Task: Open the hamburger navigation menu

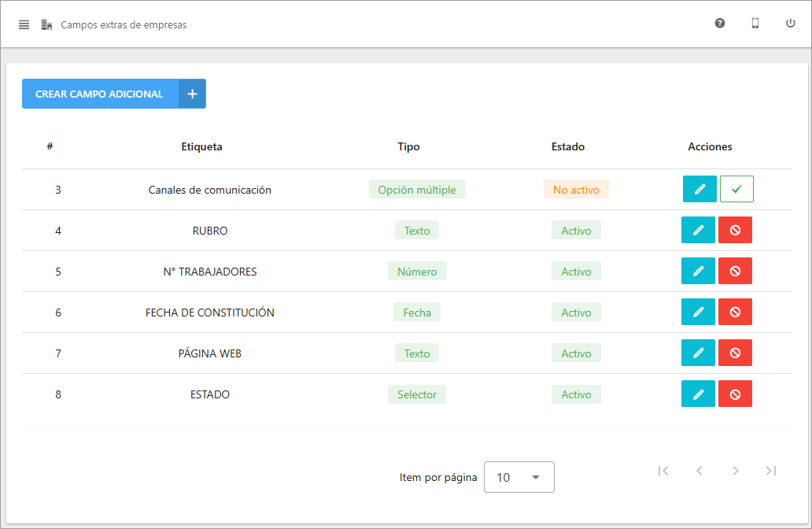Action: click(x=24, y=24)
